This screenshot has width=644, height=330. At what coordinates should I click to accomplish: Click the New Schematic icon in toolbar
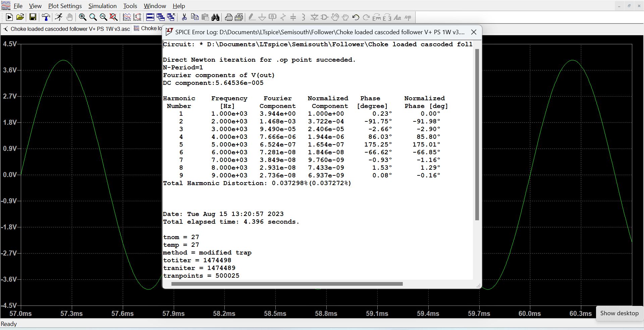[x=9, y=17]
